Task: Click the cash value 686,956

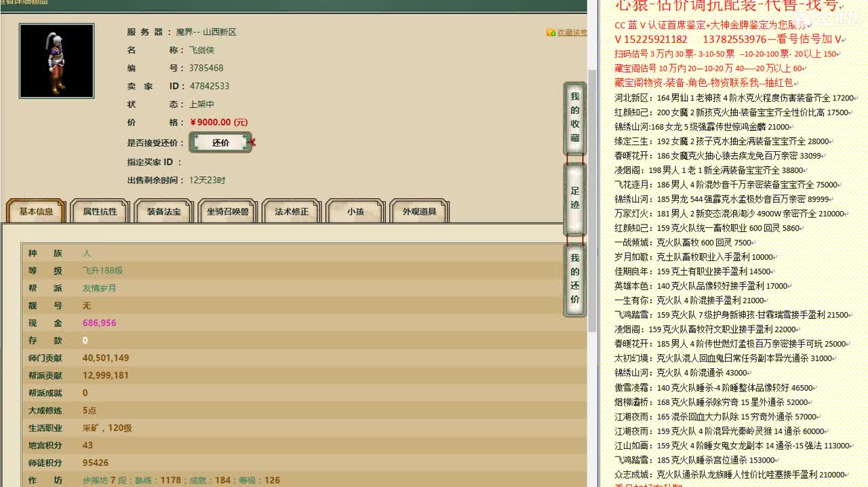Action: (99, 323)
